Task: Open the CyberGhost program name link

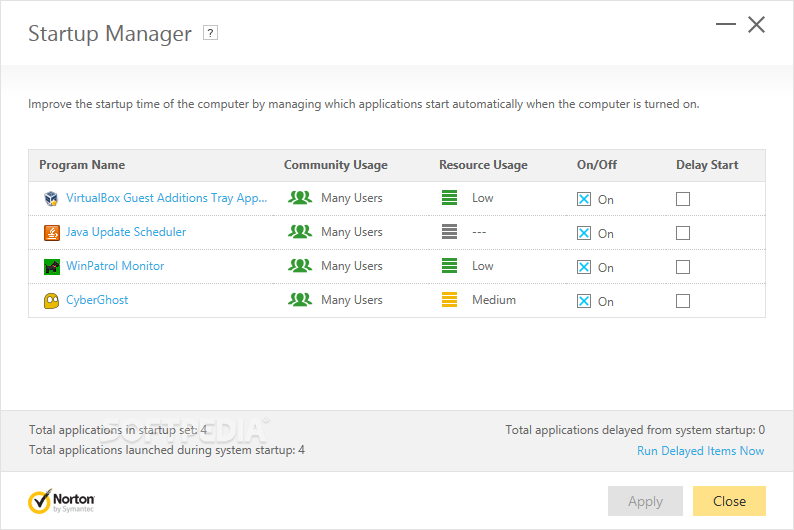Action: [97, 300]
